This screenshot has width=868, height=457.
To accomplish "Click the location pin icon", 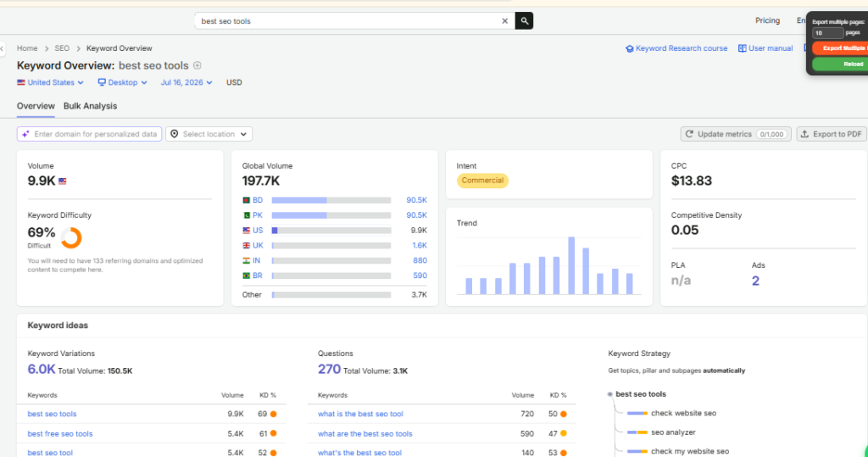I will (x=175, y=134).
